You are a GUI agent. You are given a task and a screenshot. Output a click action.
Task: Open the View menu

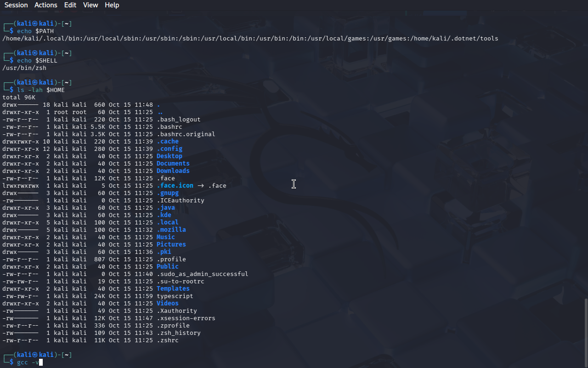coord(90,5)
